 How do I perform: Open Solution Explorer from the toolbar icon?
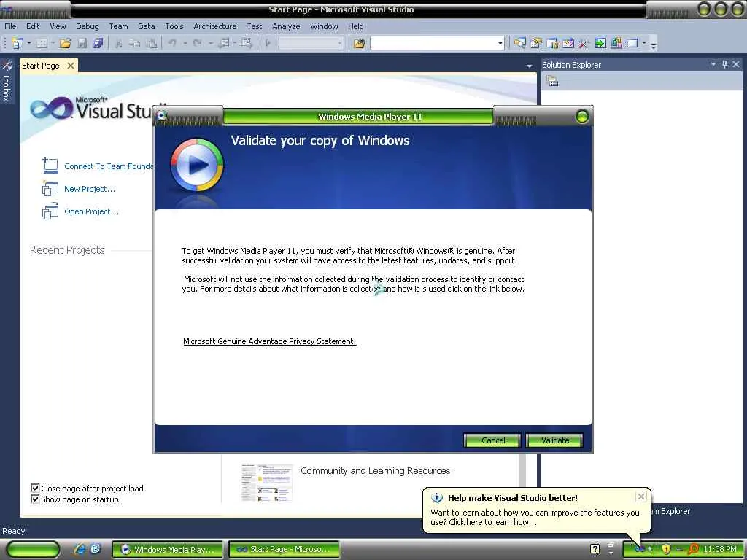click(519, 43)
